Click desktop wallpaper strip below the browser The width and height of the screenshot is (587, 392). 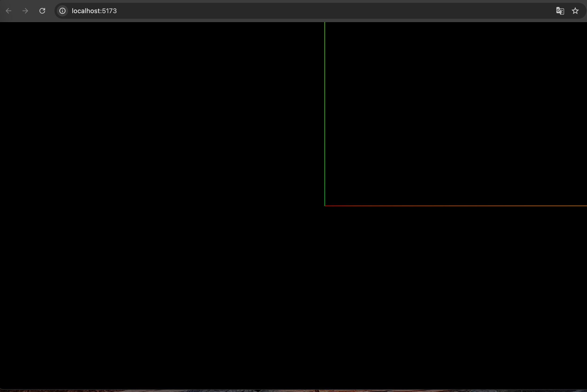point(293,391)
